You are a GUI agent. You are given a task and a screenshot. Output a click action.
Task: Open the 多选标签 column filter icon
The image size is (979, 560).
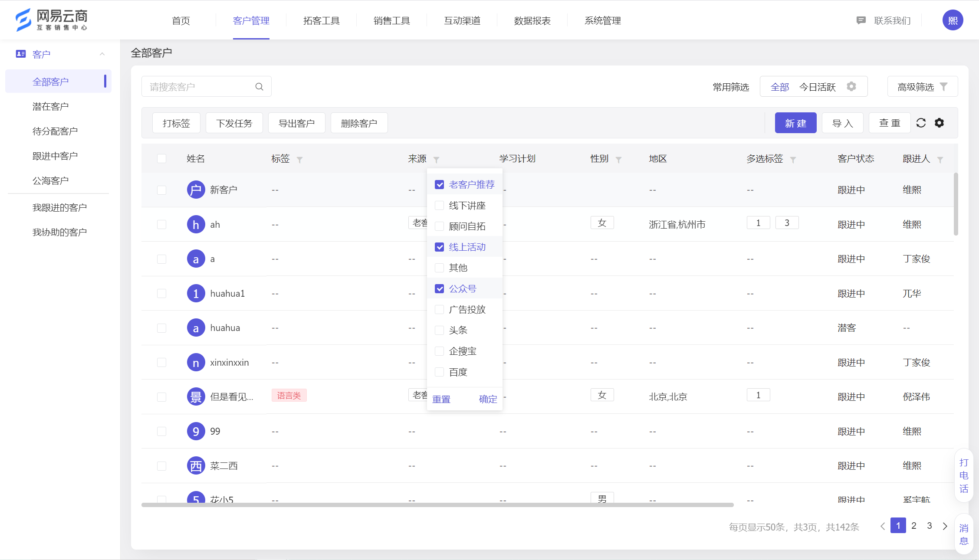793,160
